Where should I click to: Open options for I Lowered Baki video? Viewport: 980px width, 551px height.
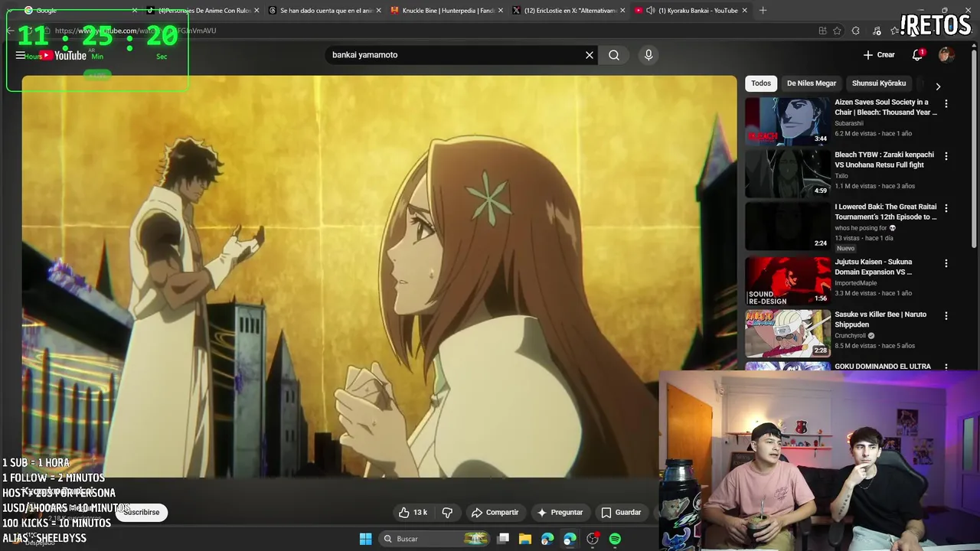pyautogui.click(x=946, y=208)
